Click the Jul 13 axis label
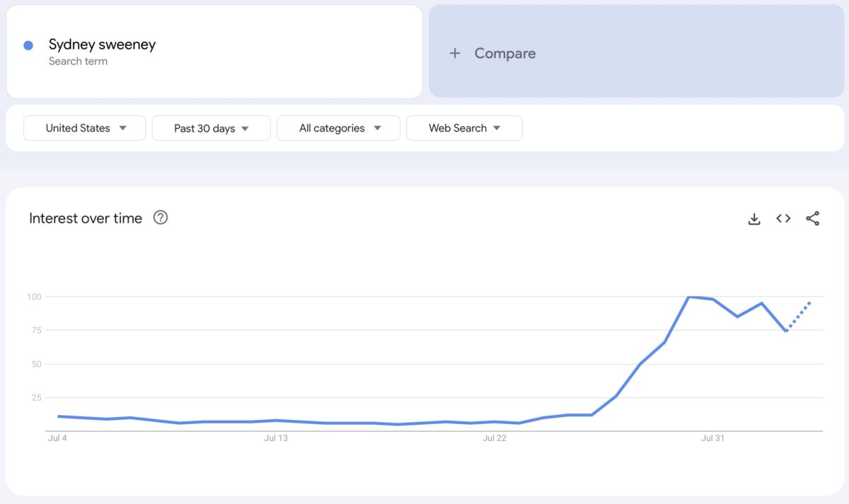This screenshot has width=849, height=504. tap(275, 438)
